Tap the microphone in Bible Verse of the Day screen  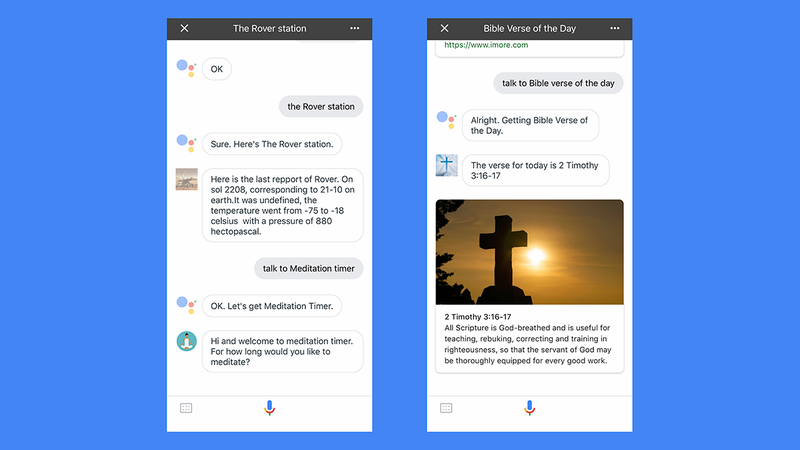[x=530, y=408]
